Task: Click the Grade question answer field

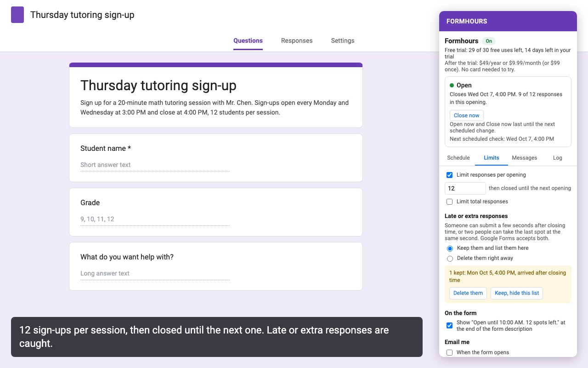Action: (x=155, y=219)
